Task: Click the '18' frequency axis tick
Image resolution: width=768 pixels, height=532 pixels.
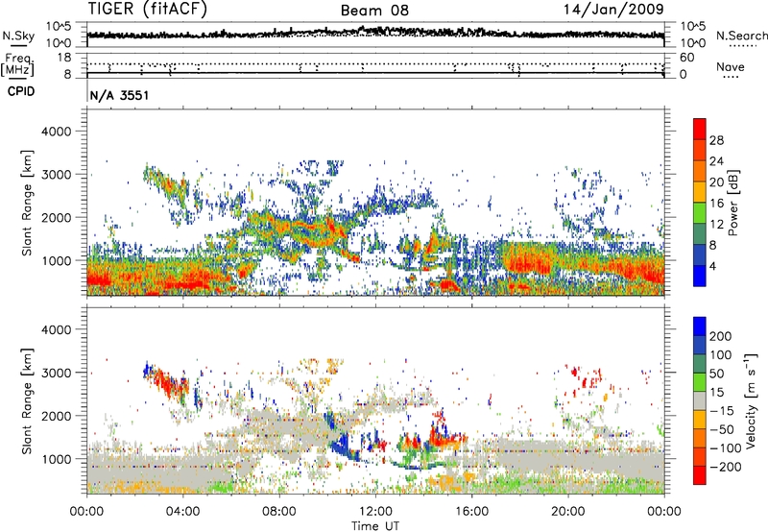Action: [x=64, y=58]
